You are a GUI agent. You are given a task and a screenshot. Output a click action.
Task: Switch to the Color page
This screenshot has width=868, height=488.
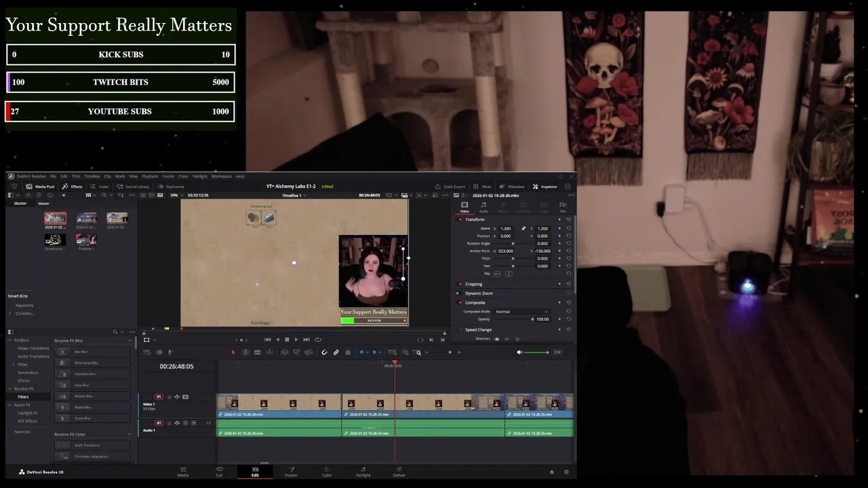[327, 472]
